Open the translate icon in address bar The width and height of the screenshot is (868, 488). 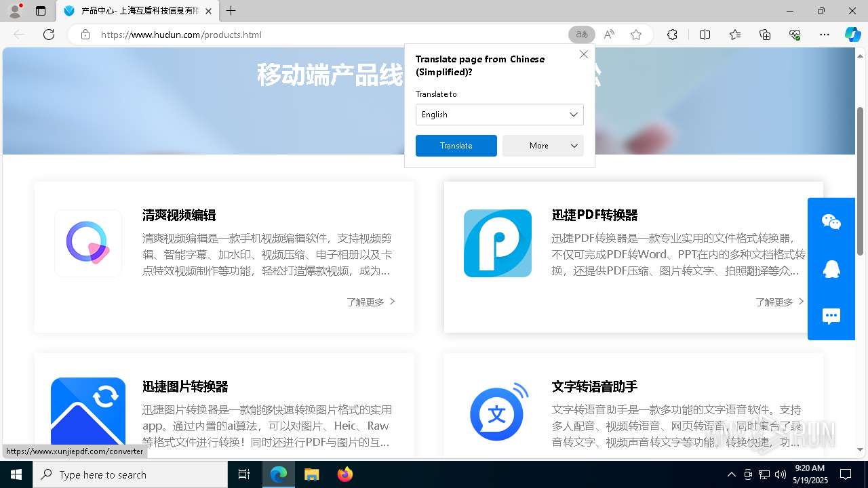point(582,35)
